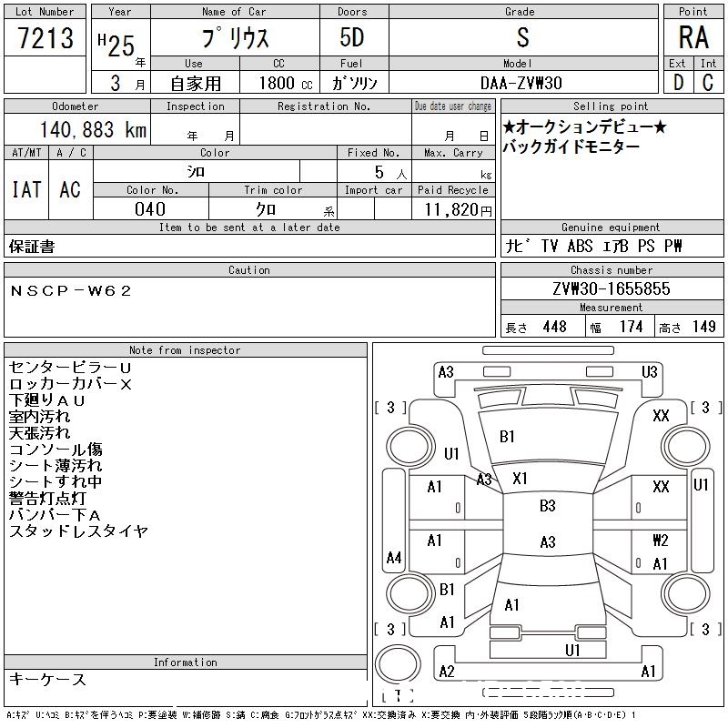Select the "Selling point" header

611,106
